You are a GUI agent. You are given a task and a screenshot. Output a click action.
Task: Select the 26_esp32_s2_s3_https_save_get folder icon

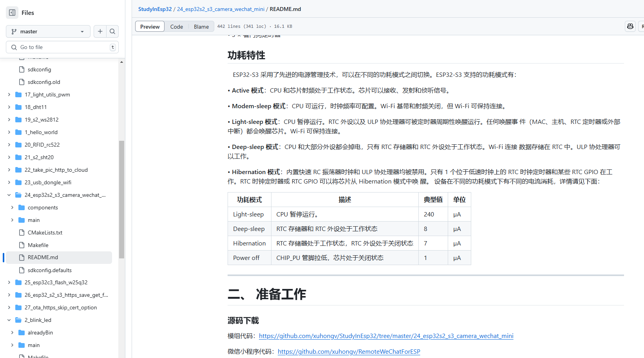[x=18, y=295]
